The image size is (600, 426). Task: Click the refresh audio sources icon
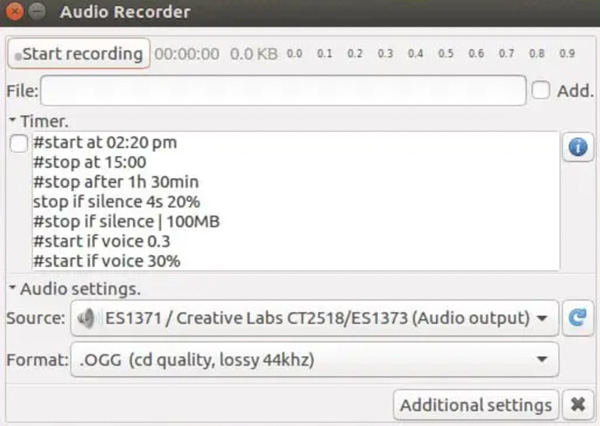[x=578, y=318]
